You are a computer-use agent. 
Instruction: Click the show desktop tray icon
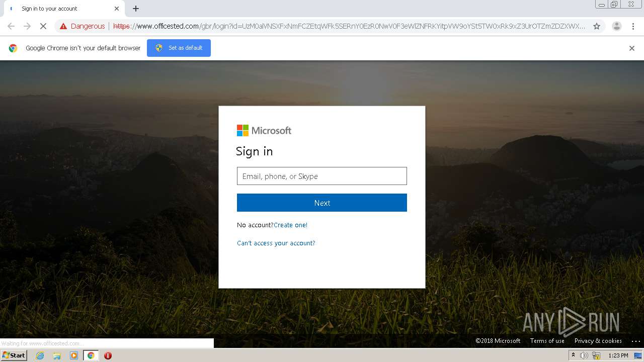point(638,355)
